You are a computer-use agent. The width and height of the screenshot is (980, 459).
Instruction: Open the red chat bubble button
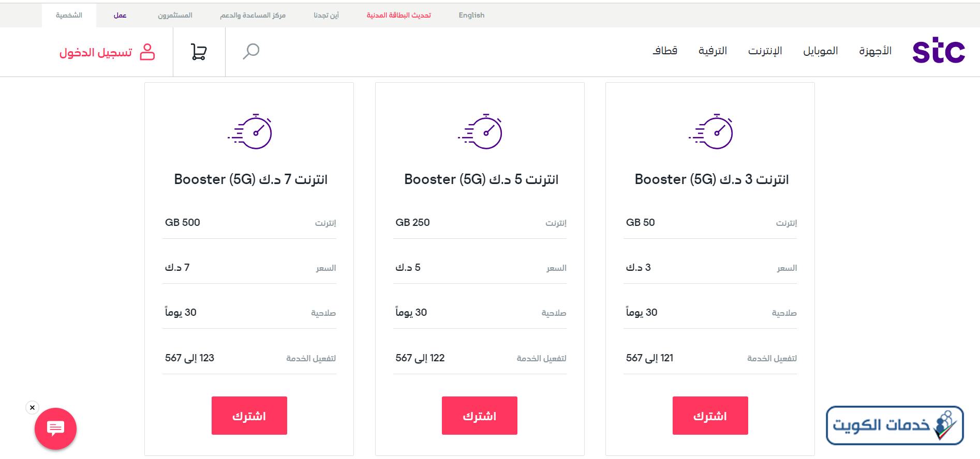(55, 429)
